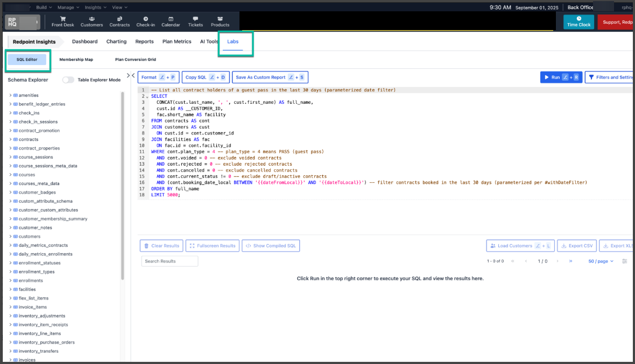Open the Front Desk cart icon
The width and height of the screenshot is (635, 364).
coord(62,19)
